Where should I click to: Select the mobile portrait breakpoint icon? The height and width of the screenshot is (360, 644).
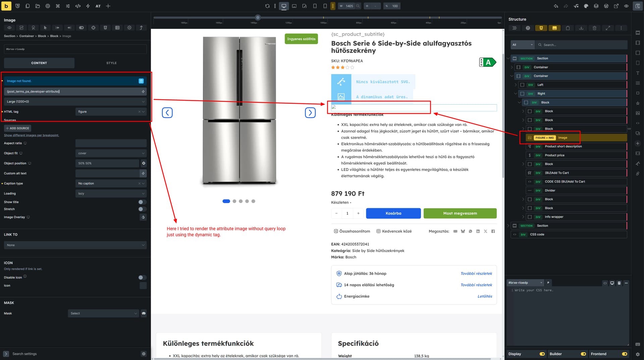pos(325,6)
